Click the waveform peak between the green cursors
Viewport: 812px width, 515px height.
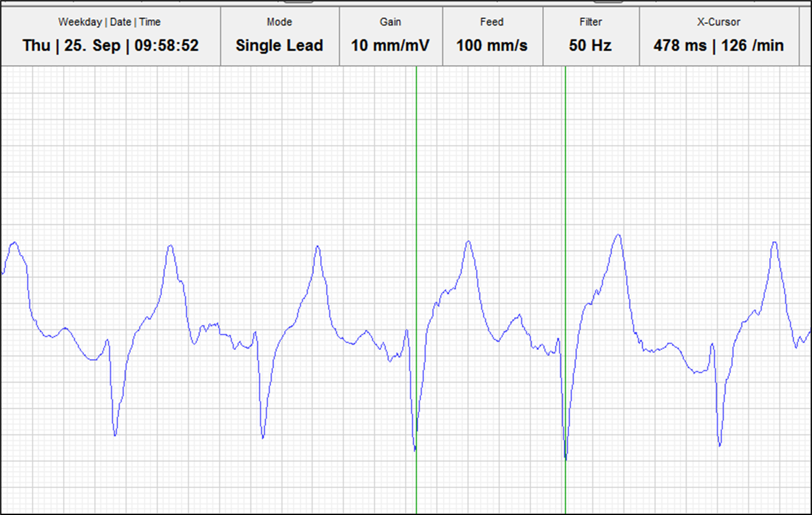(x=469, y=242)
